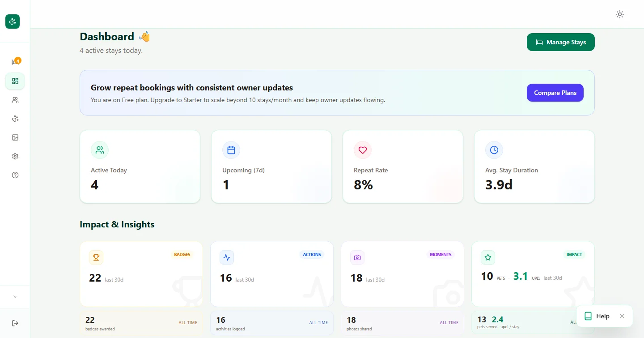
Task: Click the Avg. Stay Duration value 3.9d
Action: click(499, 185)
